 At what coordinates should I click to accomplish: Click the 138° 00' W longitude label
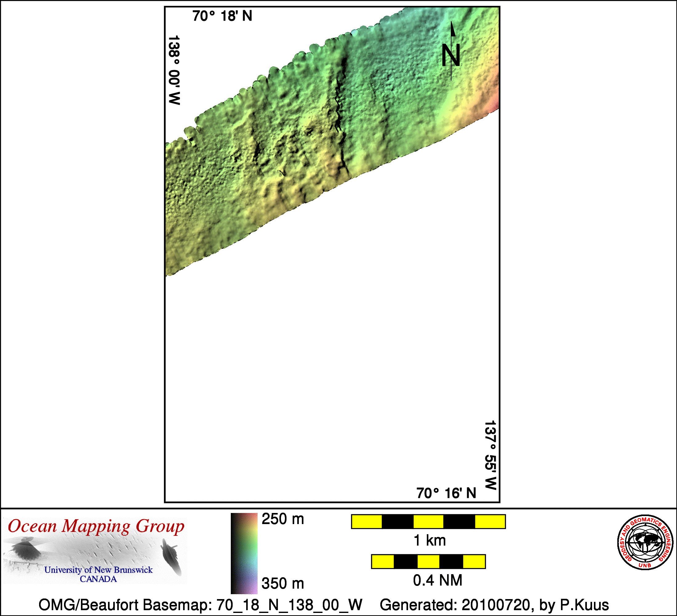point(174,70)
